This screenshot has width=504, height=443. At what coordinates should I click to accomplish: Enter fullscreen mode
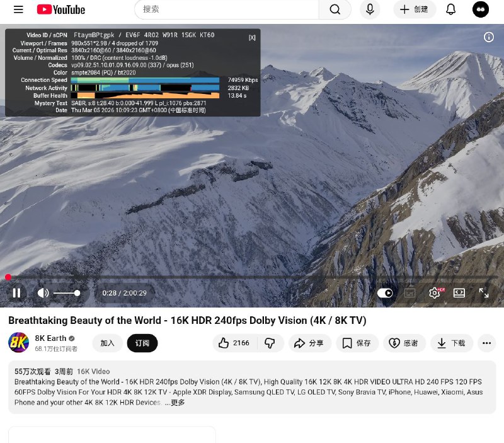(484, 293)
